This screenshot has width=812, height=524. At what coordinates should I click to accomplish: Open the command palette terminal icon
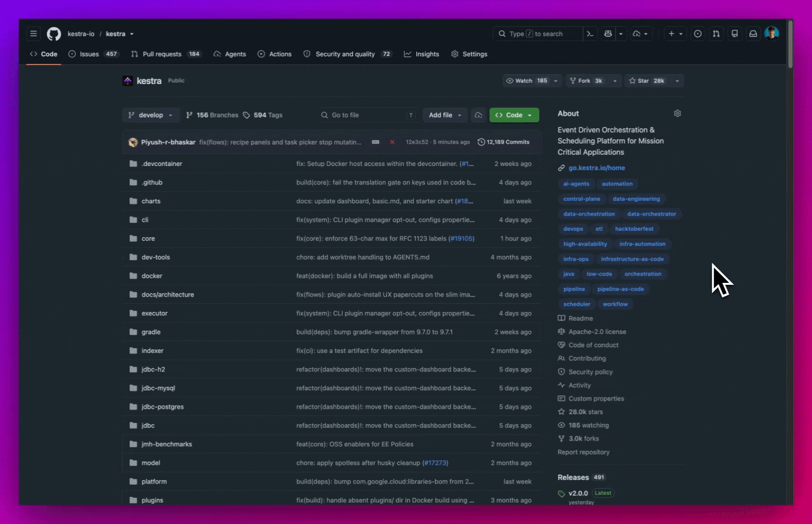click(x=590, y=33)
